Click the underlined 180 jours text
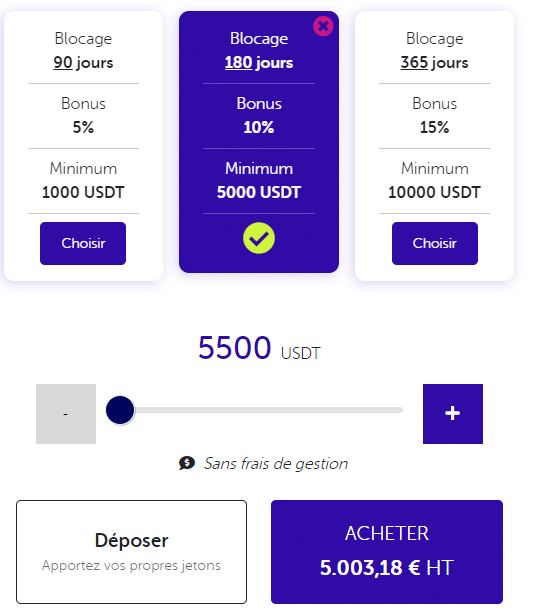Viewport: 536px width, 615px height. [259, 63]
